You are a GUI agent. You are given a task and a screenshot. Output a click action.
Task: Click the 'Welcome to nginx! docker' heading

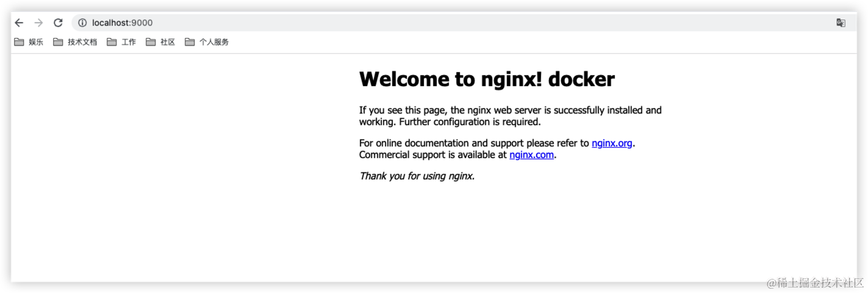487,79
